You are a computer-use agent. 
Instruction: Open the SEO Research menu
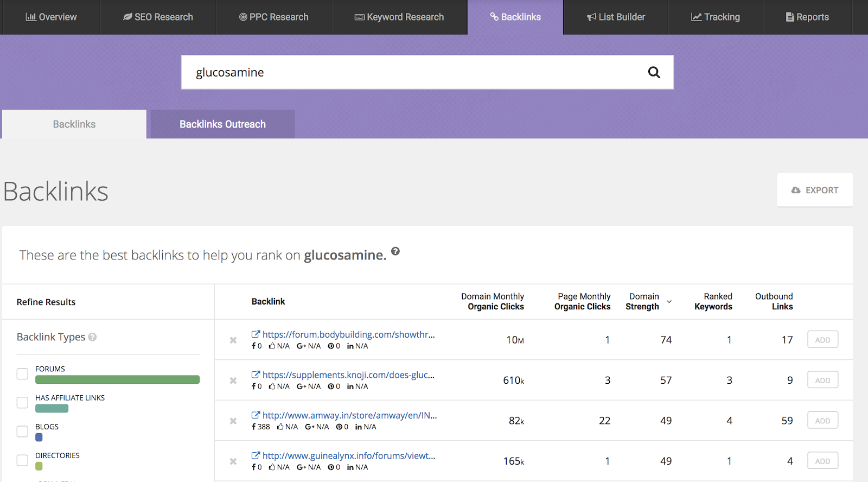pos(158,17)
